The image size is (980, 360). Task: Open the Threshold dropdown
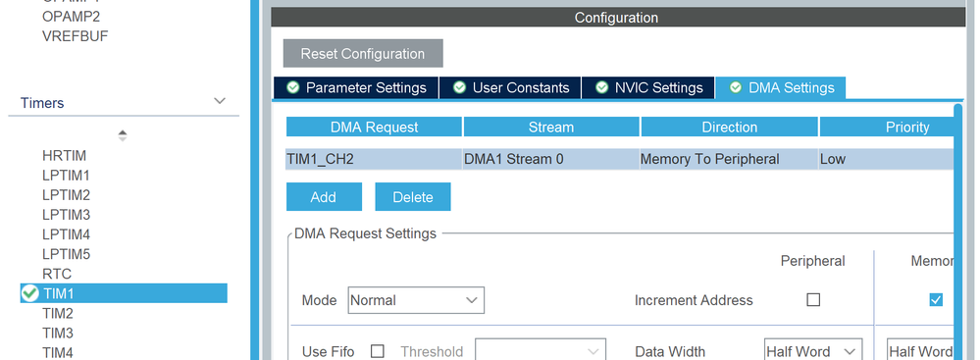click(x=541, y=350)
